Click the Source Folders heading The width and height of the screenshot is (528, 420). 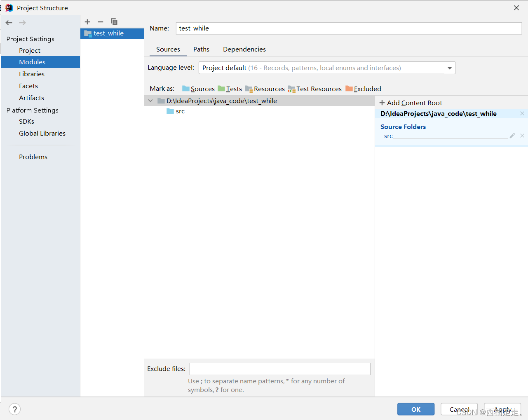403,127
